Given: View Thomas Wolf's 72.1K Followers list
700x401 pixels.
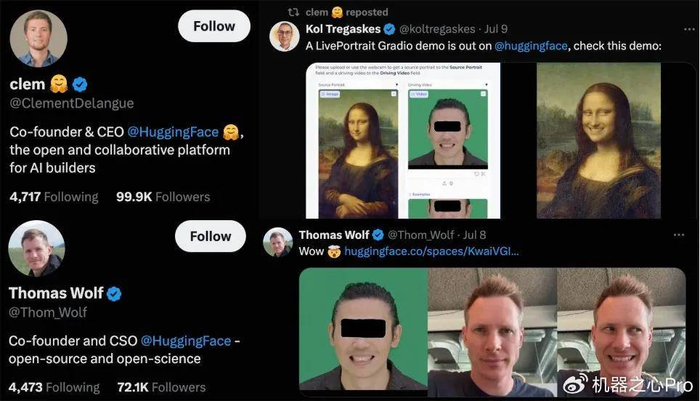Looking at the screenshot, I should [162, 387].
